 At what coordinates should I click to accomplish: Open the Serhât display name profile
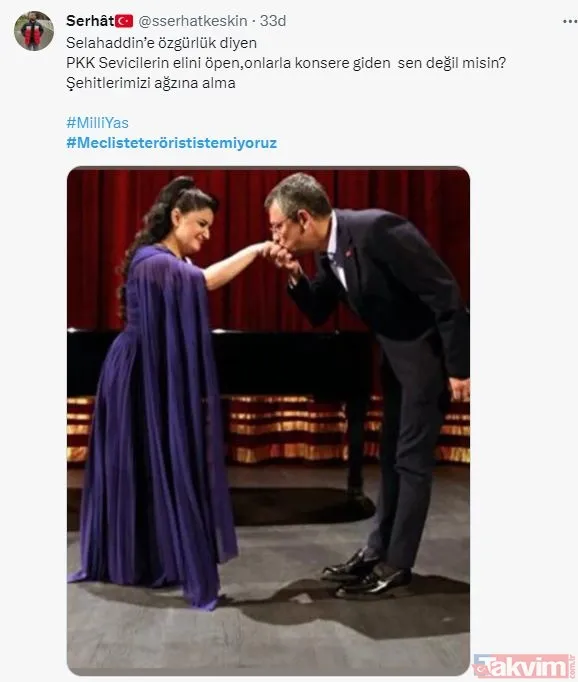(90, 20)
